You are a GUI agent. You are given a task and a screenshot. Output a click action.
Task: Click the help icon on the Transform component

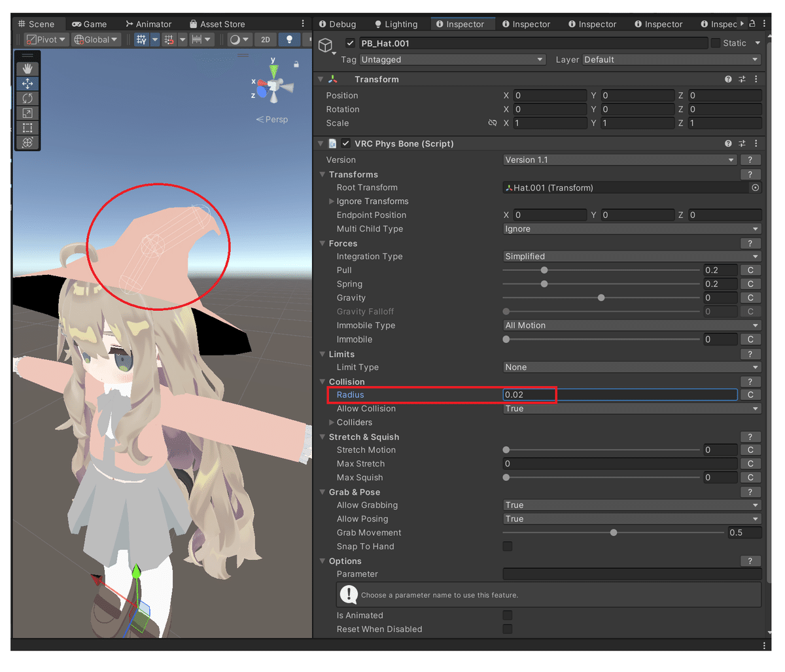tap(728, 79)
